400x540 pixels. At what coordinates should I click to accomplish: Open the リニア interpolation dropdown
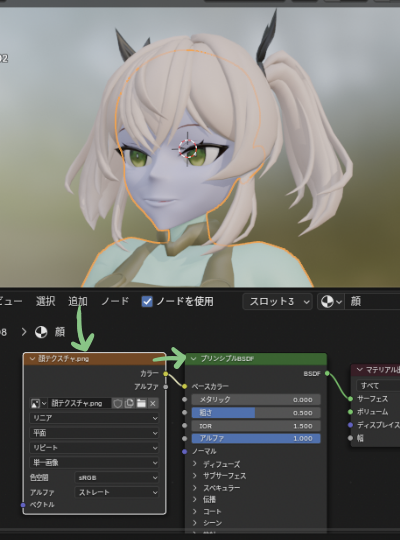94,418
